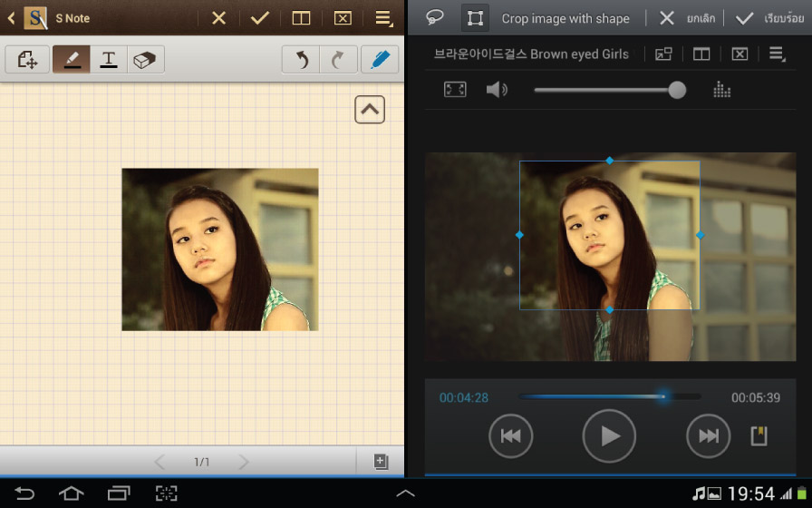Image resolution: width=812 pixels, height=508 pixels.
Task: Go back using the S Note arrow
Action: pos(11,19)
